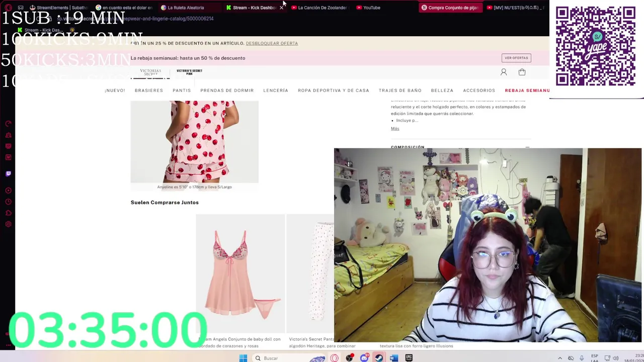Close the Stream - Kick Dashboard tab

click(x=281, y=8)
